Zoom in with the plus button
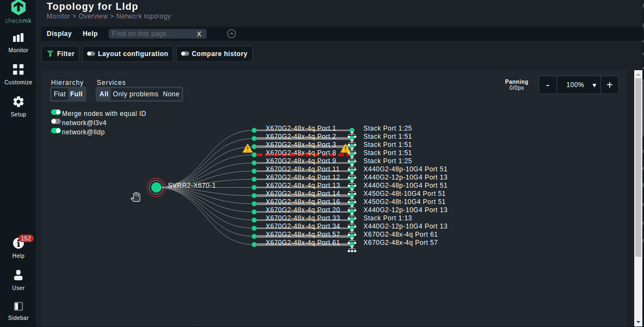644x327 pixels. click(x=610, y=85)
